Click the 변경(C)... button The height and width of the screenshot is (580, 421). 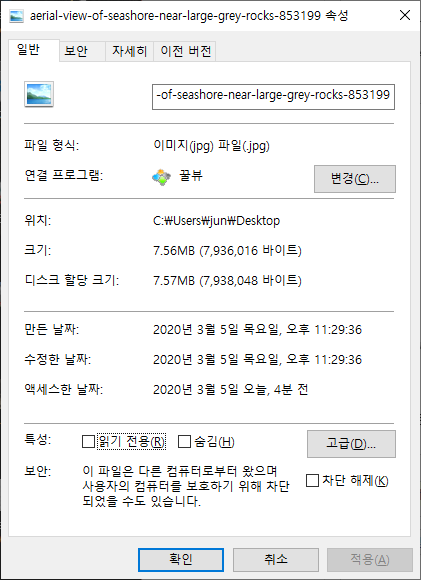coord(355,179)
